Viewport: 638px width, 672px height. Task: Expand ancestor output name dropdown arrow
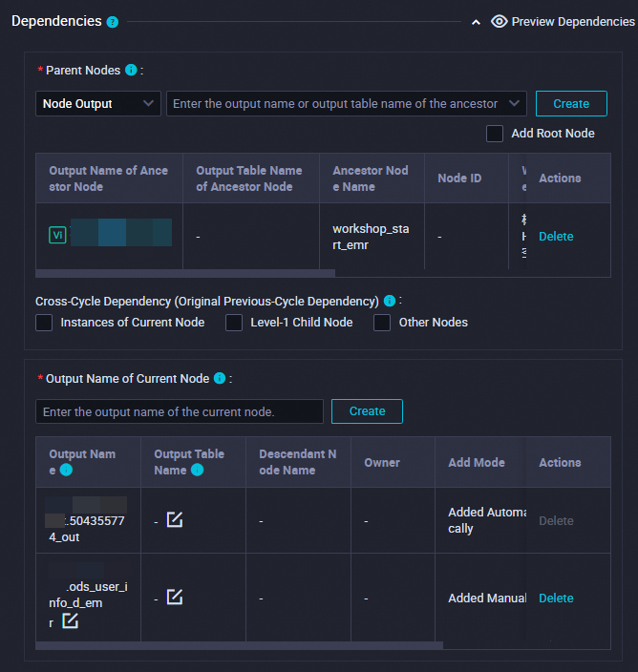click(x=514, y=103)
